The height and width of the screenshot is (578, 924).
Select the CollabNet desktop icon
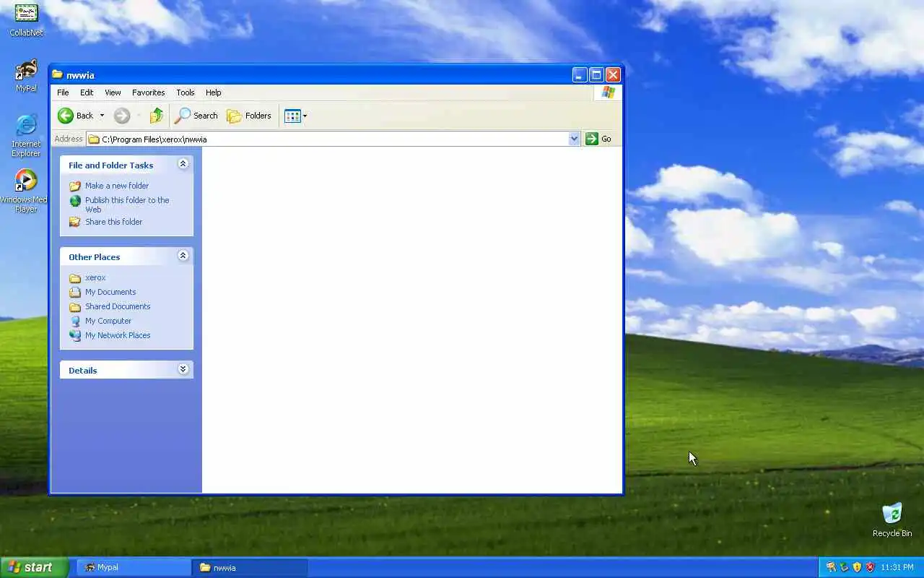pyautogui.click(x=26, y=20)
